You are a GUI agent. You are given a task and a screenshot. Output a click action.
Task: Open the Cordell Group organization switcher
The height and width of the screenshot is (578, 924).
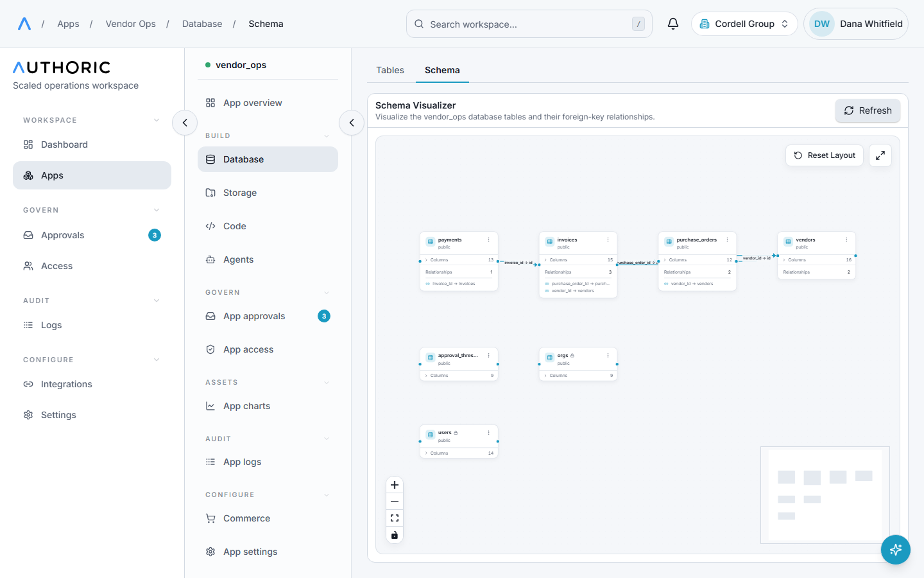tap(744, 24)
